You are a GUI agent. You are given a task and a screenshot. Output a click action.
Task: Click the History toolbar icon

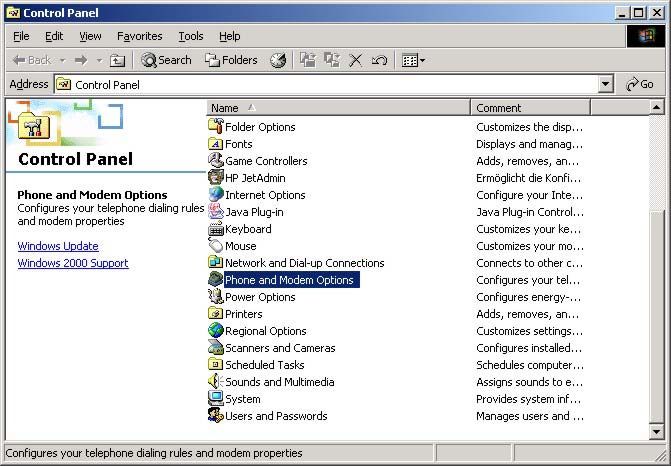point(278,60)
